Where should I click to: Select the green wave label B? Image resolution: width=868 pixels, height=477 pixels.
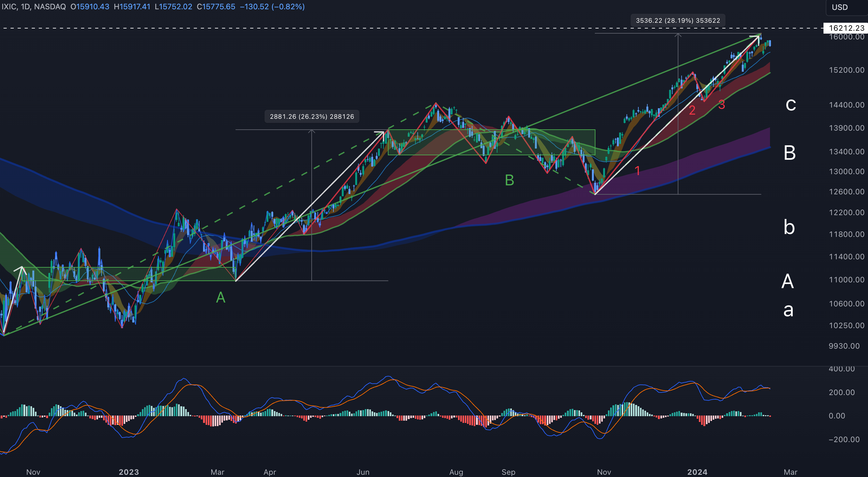[x=509, y=180]
